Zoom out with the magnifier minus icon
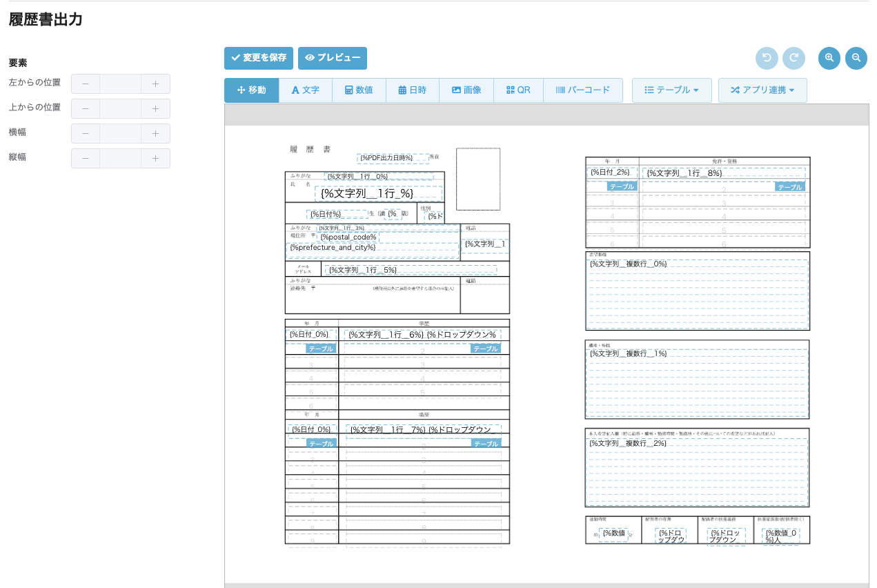Screen dimensions: 877x588 pyautogui.click(x=856, y=59)
